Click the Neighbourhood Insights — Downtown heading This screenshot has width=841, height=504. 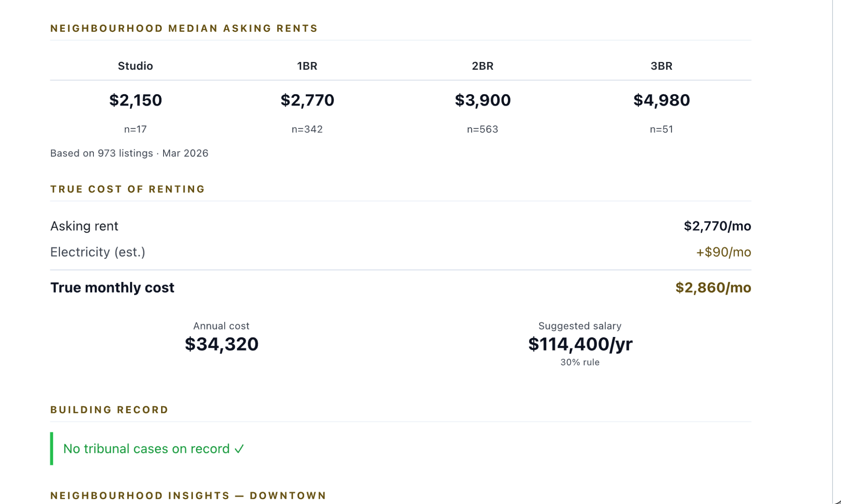pyautogui.click(x=188, y=496)
